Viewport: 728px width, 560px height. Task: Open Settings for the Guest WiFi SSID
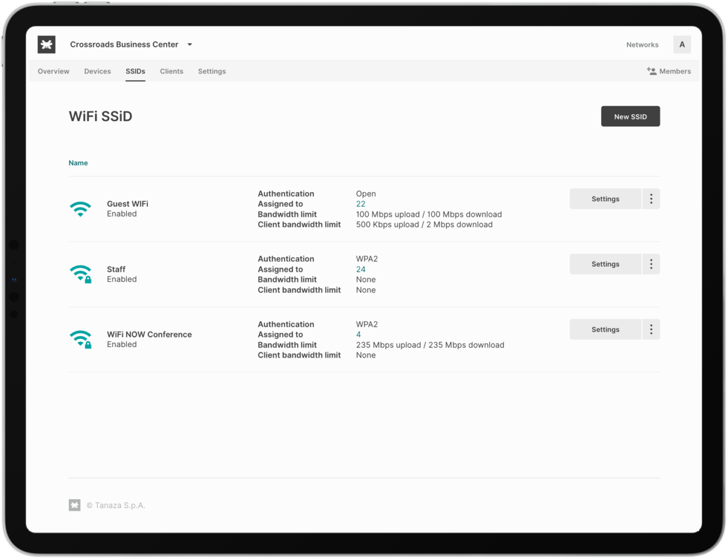pos(605,198)
